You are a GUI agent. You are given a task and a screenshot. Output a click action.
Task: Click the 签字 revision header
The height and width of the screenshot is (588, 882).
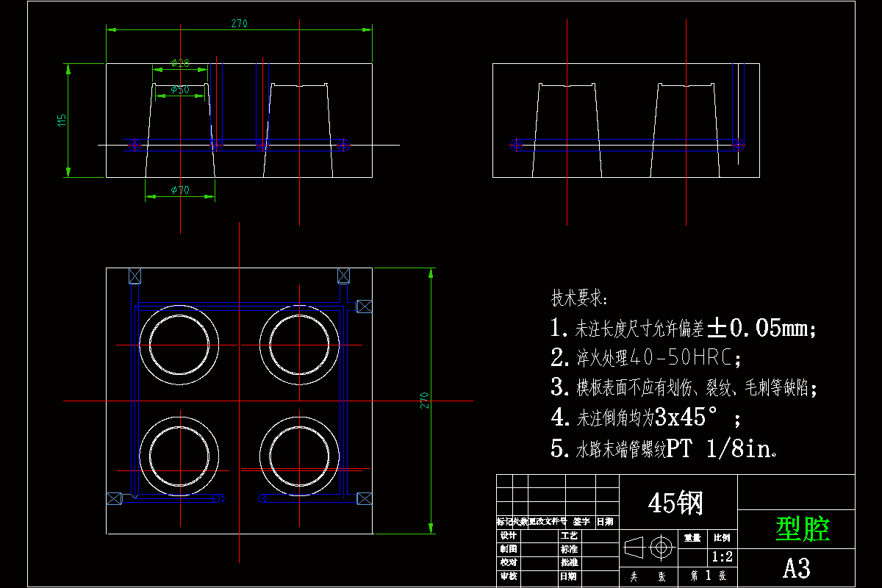tap(581, 522)
